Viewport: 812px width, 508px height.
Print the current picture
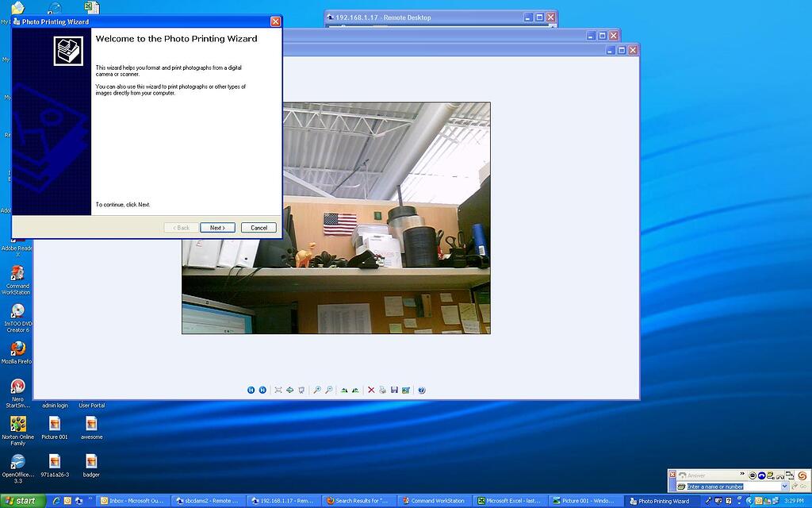coord(383,390)
